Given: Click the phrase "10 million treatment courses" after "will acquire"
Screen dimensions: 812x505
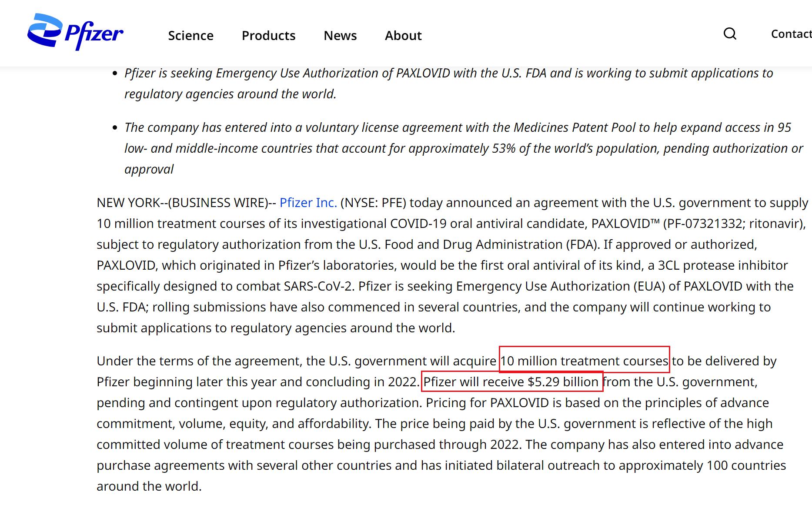Looking at the screenshot, I should tap(584, 361).
